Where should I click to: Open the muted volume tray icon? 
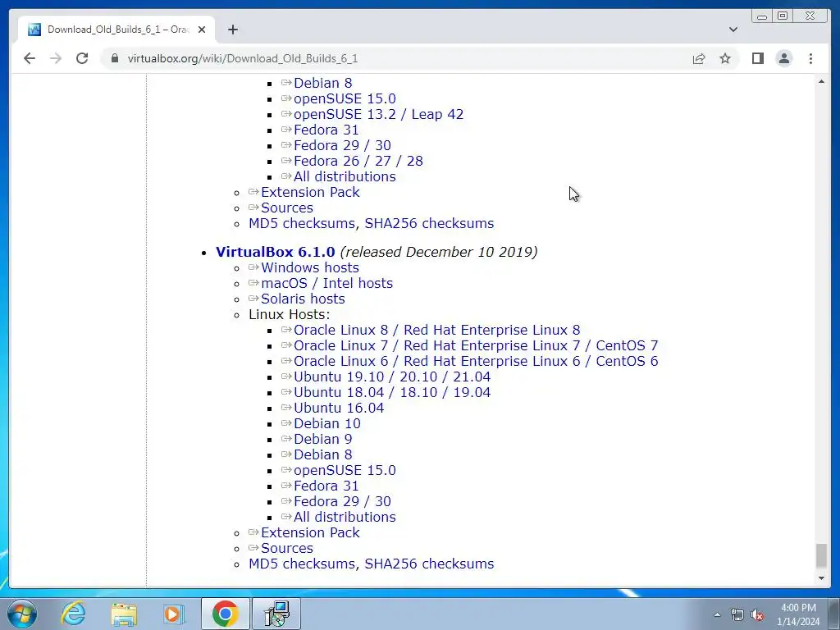click(757, 614)
